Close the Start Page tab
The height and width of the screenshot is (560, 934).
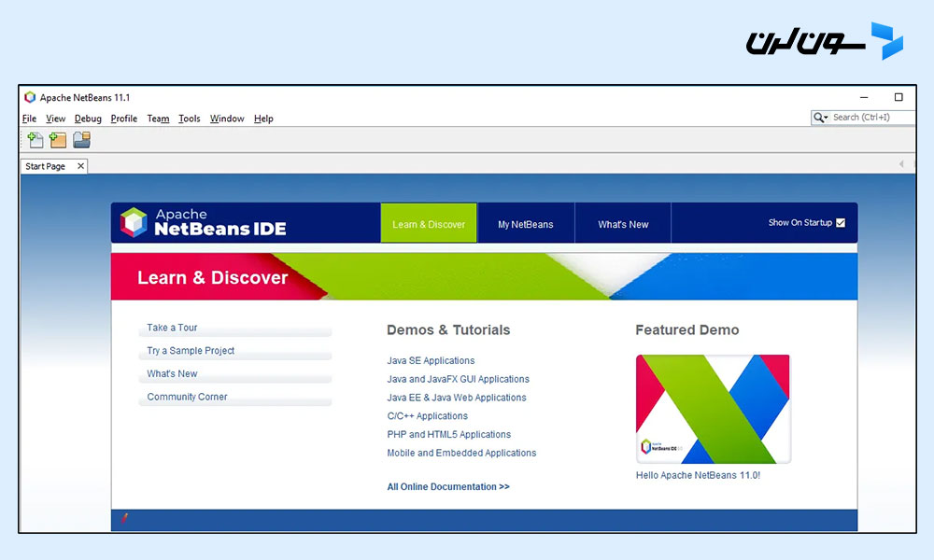click(x=81, y=165)
